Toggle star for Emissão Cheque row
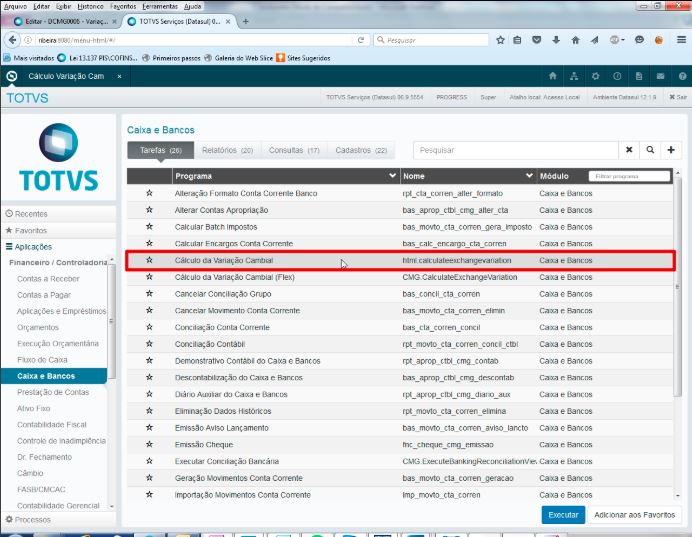This screenshot has width=692, height=537. pos(149,444)
